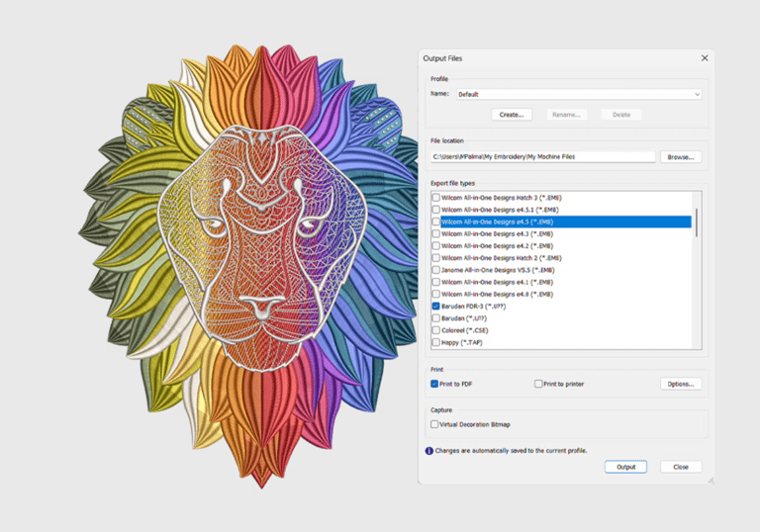Click the dialog resize grip corner icon

[711, 481]
